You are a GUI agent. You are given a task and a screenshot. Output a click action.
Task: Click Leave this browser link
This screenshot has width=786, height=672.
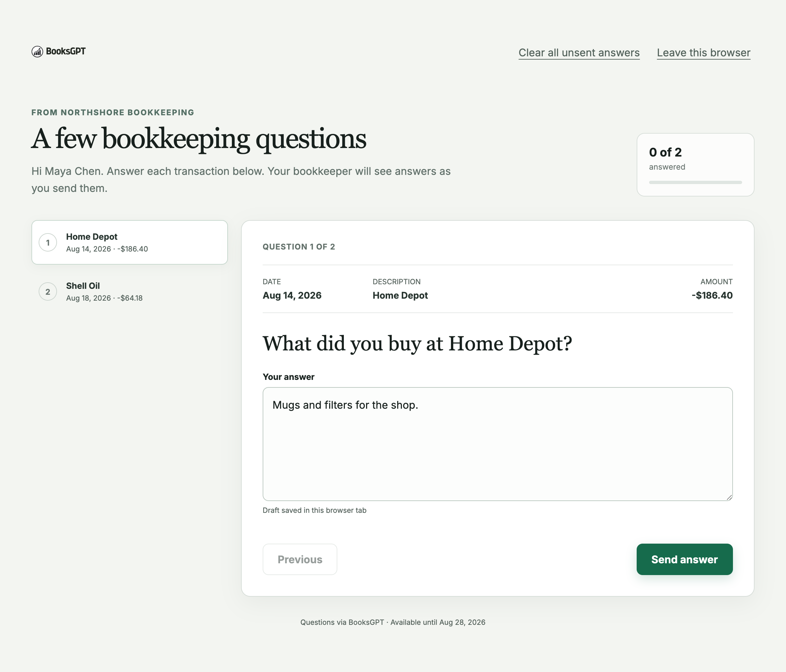pyautogui.click(x=703, y=53)
